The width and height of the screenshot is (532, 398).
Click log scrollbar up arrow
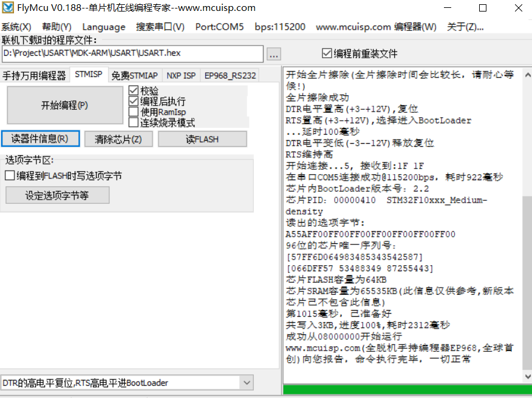[x=528, y=75]
